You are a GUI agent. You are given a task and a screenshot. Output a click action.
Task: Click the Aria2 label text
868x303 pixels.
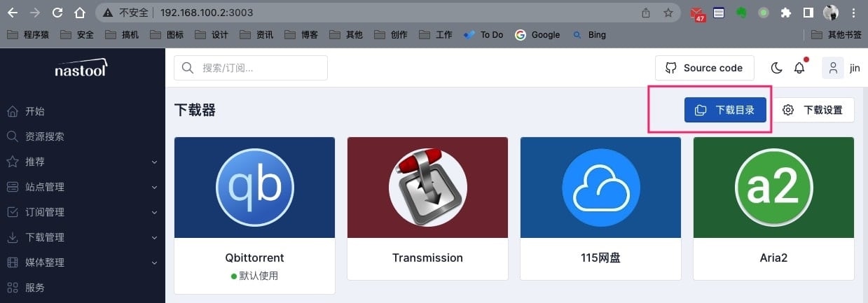(773, 258)
